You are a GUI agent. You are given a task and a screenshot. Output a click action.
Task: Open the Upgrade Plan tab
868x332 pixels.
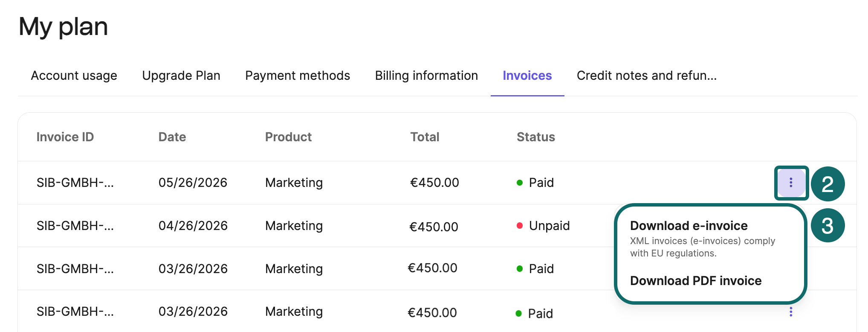coord(181,76)
